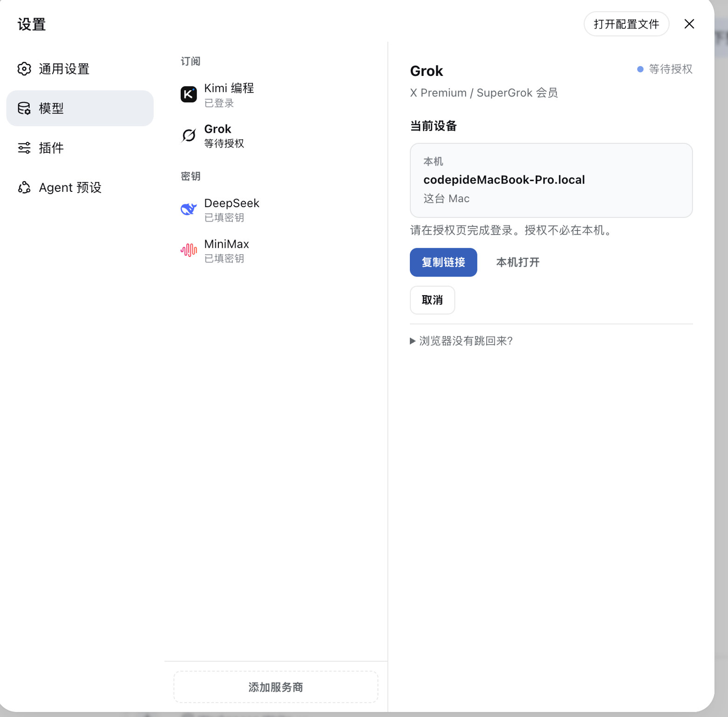
Task: Click 已填密钥 status under MiniMax
Action: coord(224,258)
